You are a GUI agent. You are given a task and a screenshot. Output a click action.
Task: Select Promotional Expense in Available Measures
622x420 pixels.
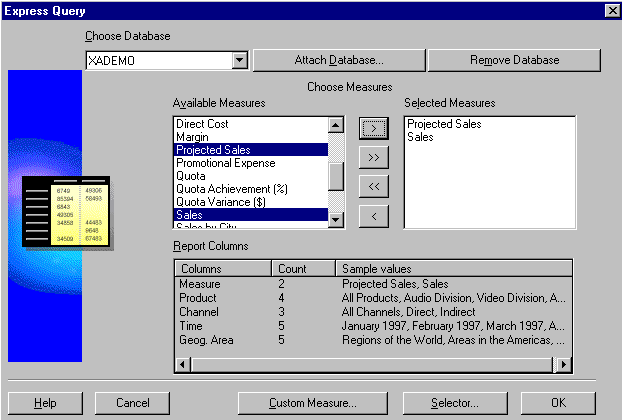(251, 163)
